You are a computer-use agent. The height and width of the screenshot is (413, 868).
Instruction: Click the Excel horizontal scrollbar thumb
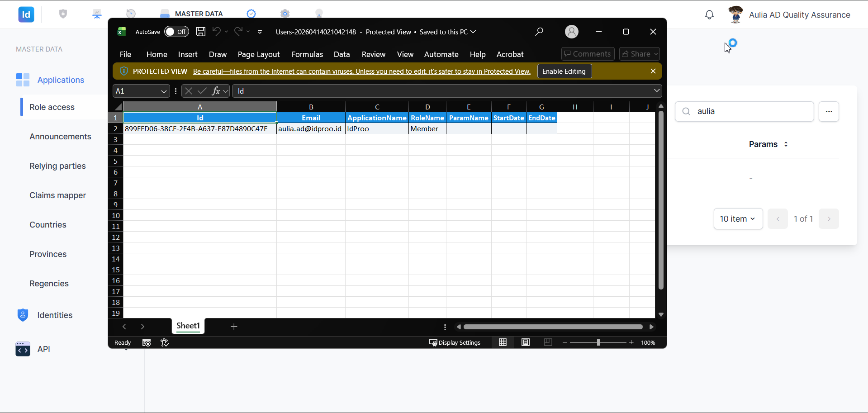click(x=553, y=327)
